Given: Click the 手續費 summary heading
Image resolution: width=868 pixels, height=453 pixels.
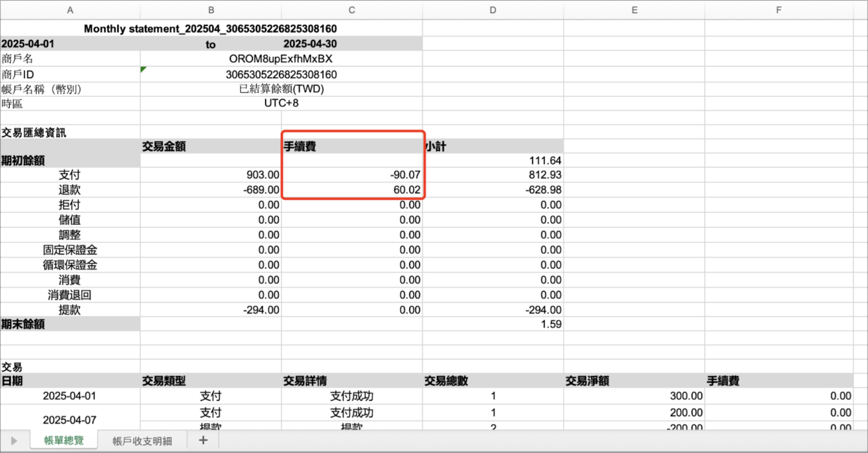Looking at the screenshot, I should pyautogui.click(x=352, y=146).
